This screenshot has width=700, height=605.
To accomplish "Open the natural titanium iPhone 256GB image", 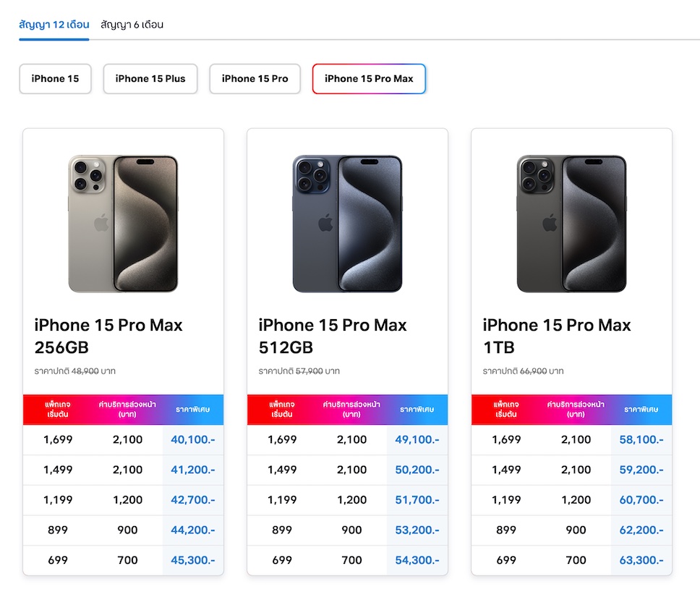I will click(x=123, y=224).
